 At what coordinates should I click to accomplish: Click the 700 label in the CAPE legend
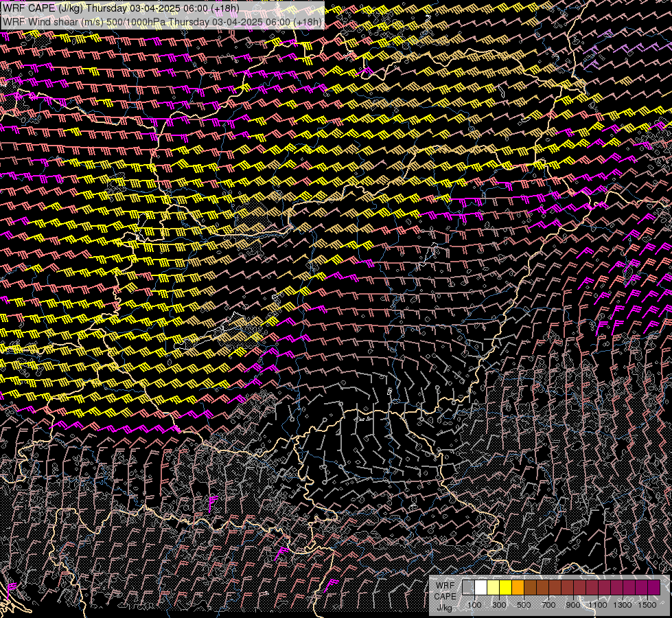pos(548,605)
